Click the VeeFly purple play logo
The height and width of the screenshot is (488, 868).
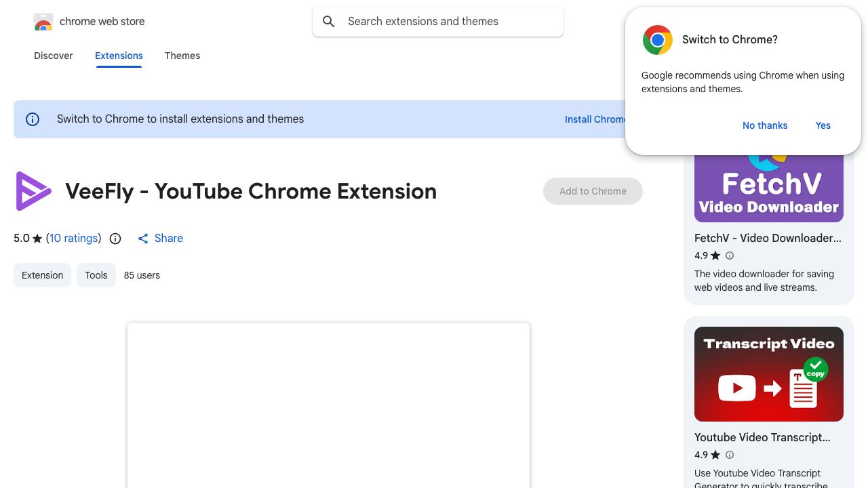point(33,191)
